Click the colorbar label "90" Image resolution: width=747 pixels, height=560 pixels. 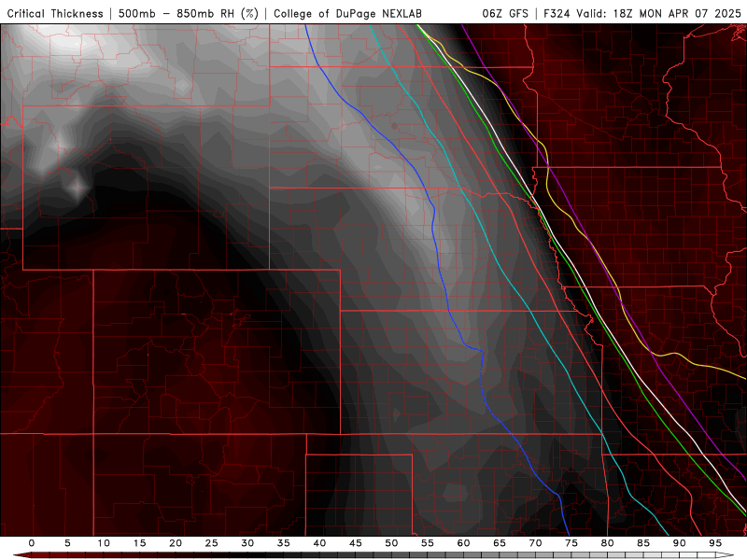(x=680, y=543)
